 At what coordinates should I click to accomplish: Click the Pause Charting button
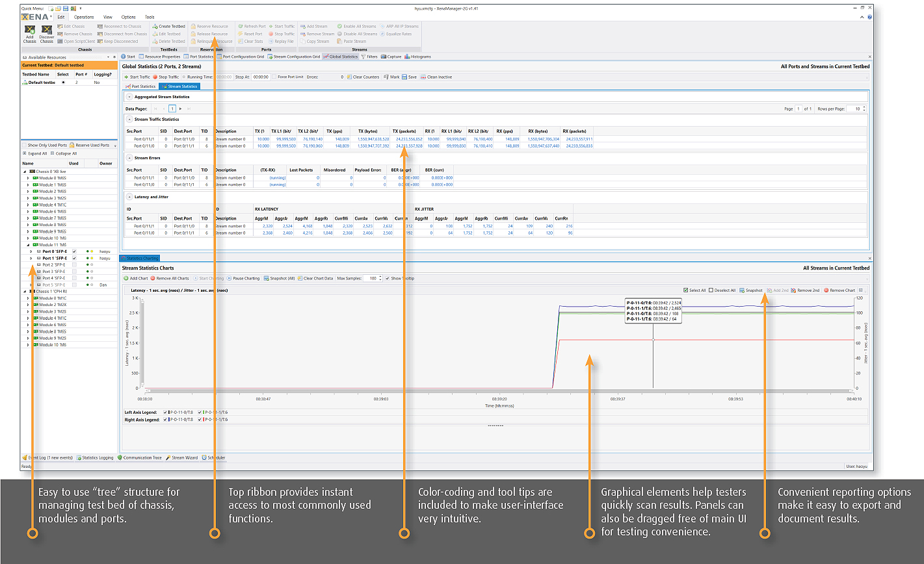pos(243,278)
